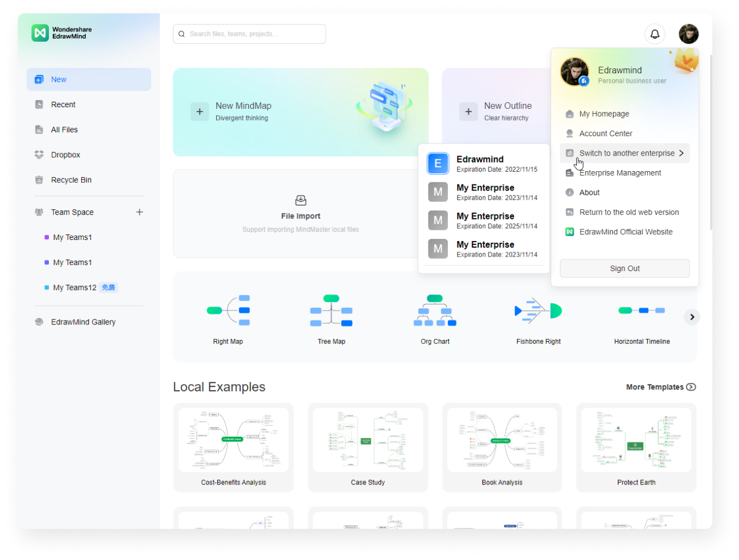This screenshot has width=739, height=560.
Task: Click the Edrawmind enterprise E icon
Action: click(438, 163)
